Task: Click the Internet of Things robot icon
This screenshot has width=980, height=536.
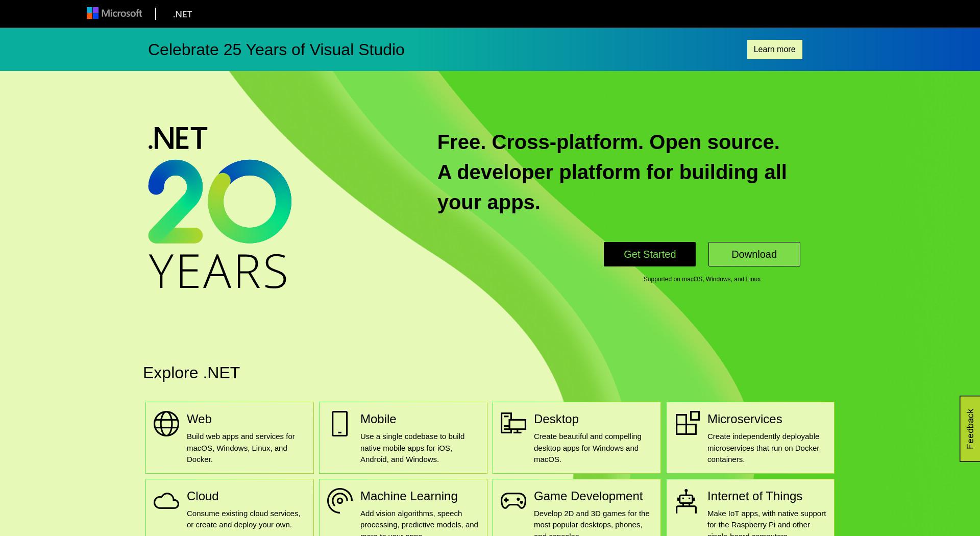Action: pyautogui.click(x=687, y=501)
